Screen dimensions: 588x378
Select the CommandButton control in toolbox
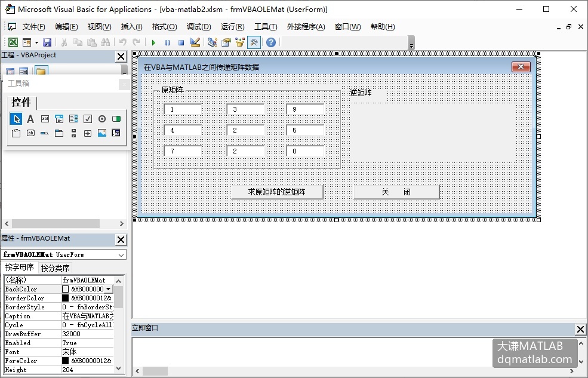[x=30, y=133]
